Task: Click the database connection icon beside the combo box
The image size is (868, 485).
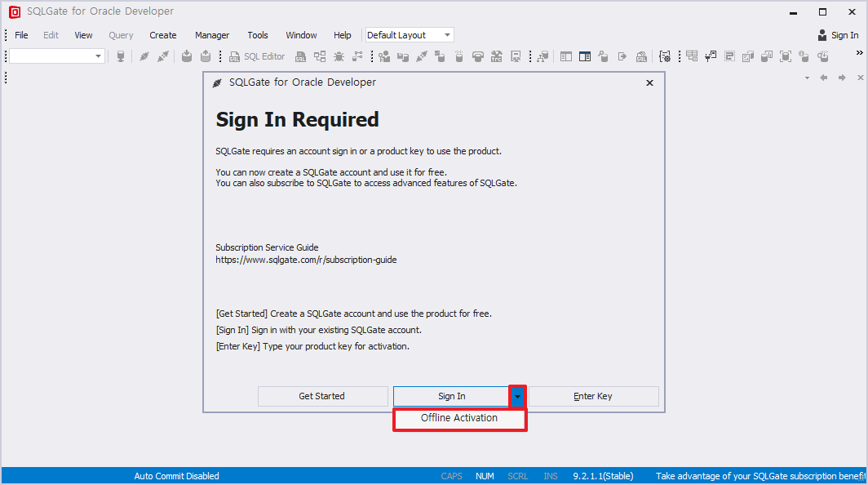Action: pyautogui.click(x=120, y=56)
